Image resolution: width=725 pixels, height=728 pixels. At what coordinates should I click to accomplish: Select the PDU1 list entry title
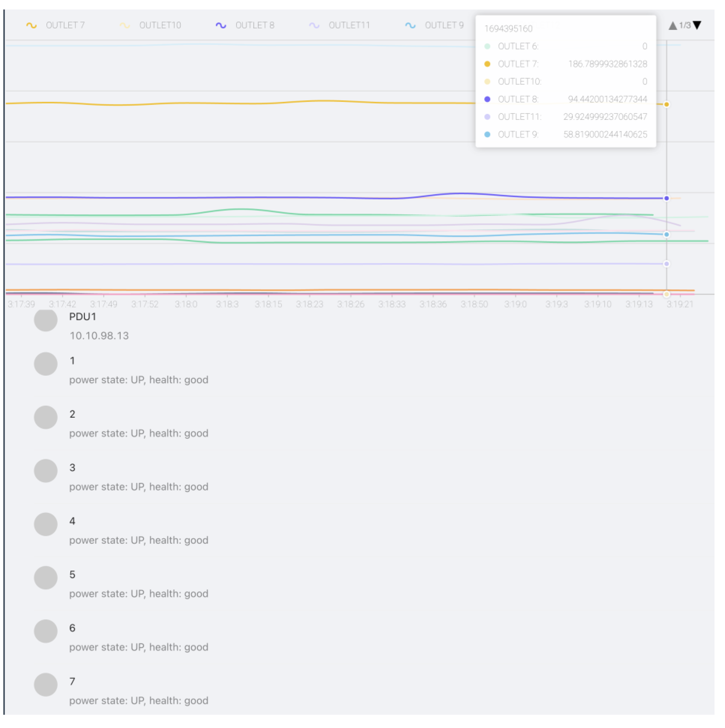click(x=82, y=317)
